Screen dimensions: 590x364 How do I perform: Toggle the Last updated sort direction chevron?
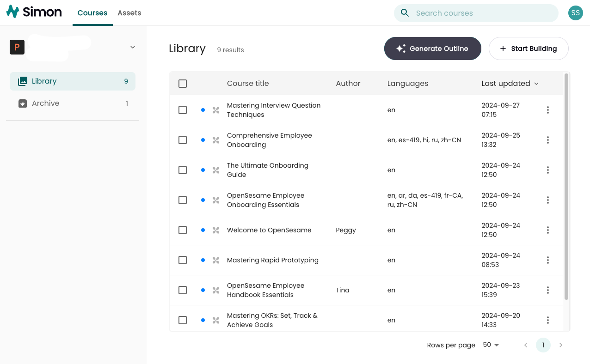(536, 84)
